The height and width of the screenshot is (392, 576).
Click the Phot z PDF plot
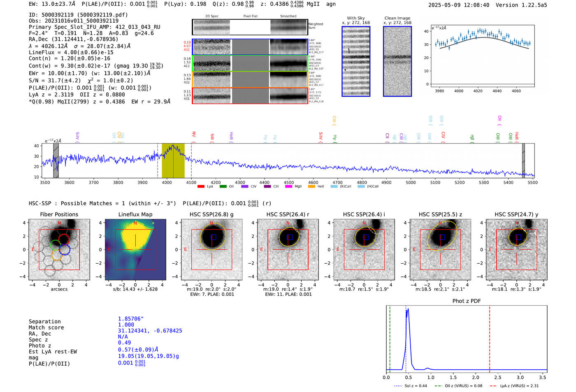tap(467, 339)
